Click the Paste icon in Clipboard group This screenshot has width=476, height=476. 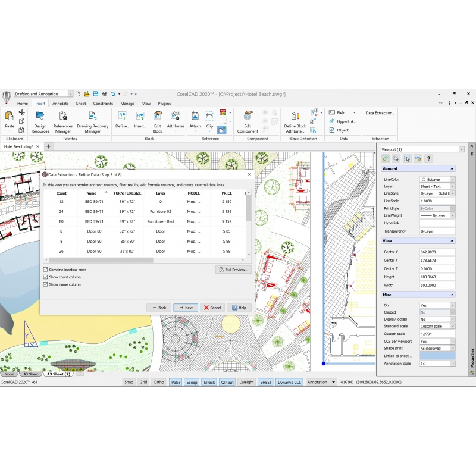click(10, 115)
